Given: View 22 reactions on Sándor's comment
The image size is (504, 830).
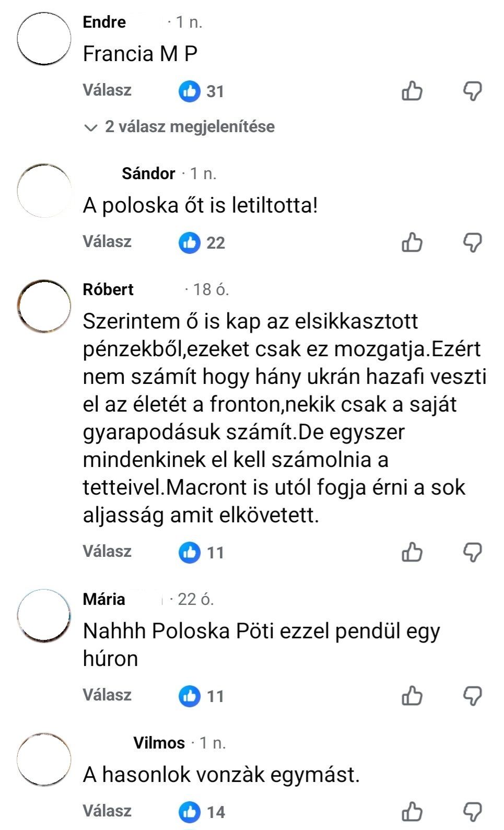Looking at the screenshot, I should click(202, 243).
